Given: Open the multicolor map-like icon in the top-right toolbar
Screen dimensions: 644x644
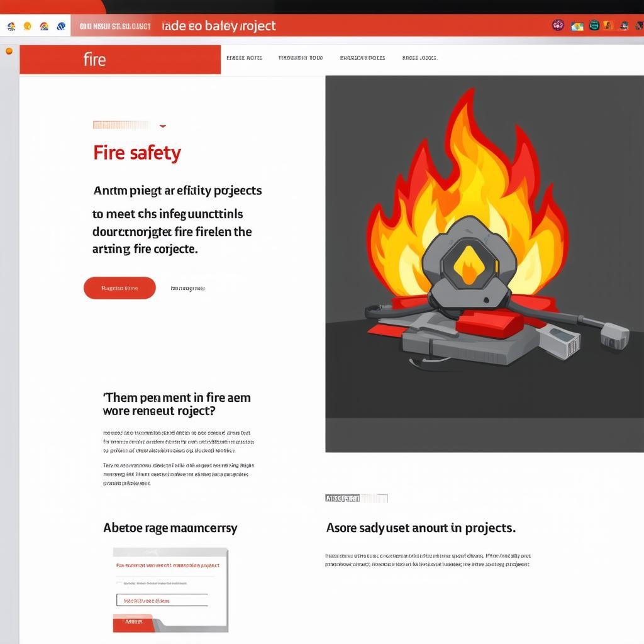Looking at the screenshot, I should [577, 26].
